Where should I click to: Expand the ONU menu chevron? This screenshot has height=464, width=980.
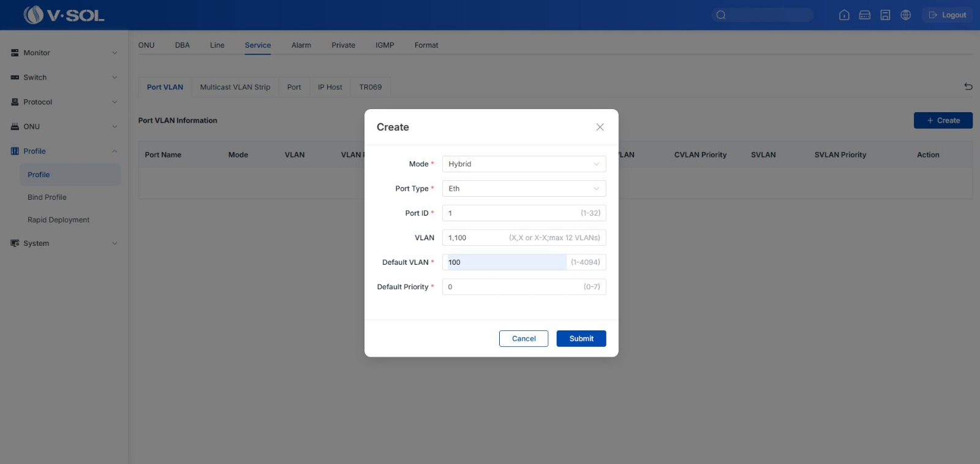[x=115, y=126]
